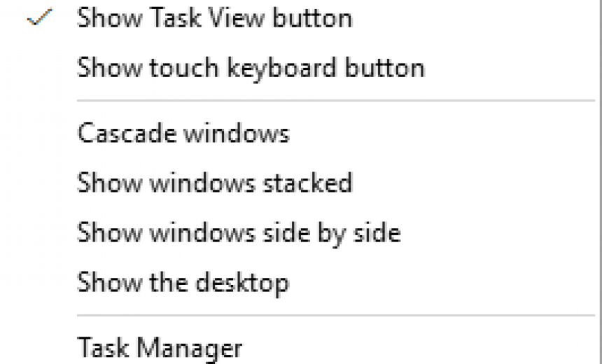Launch Task Manager

[160, 347]
